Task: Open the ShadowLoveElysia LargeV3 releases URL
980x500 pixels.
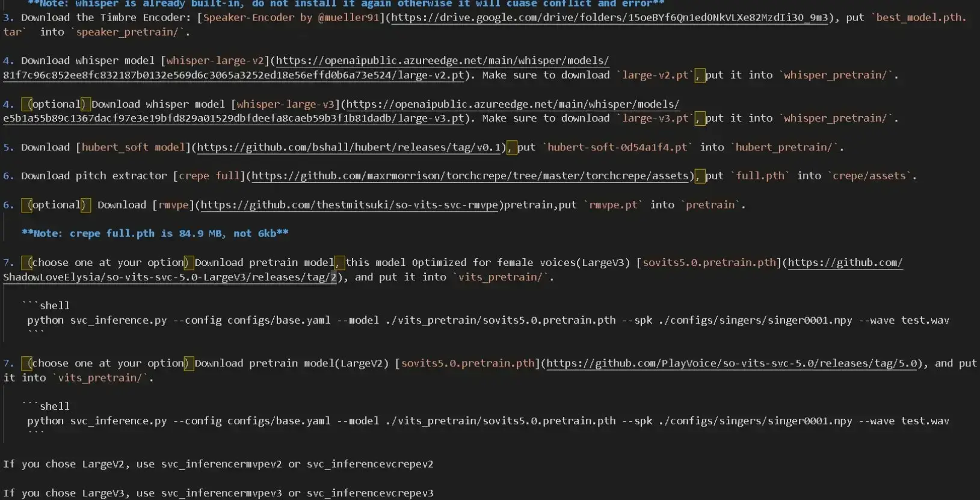Action: 452,270
